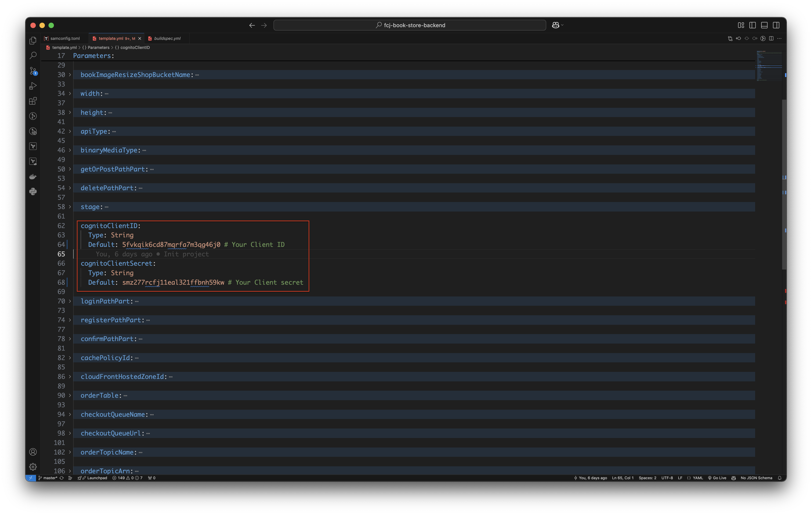Click the vertical editor scrollbar
Screen dimensions: 812x515
784,185
